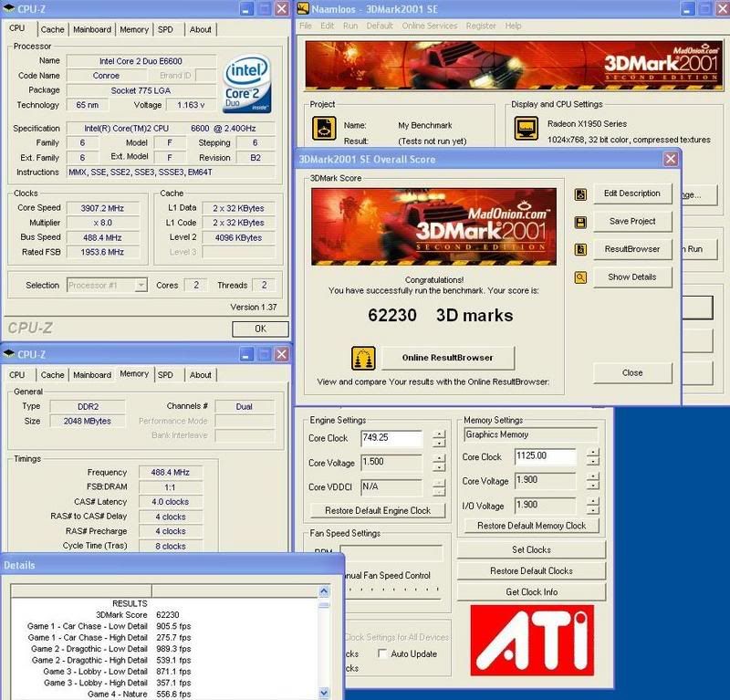
Task: Click the Details list scroll up arrow
Action: 324,591
